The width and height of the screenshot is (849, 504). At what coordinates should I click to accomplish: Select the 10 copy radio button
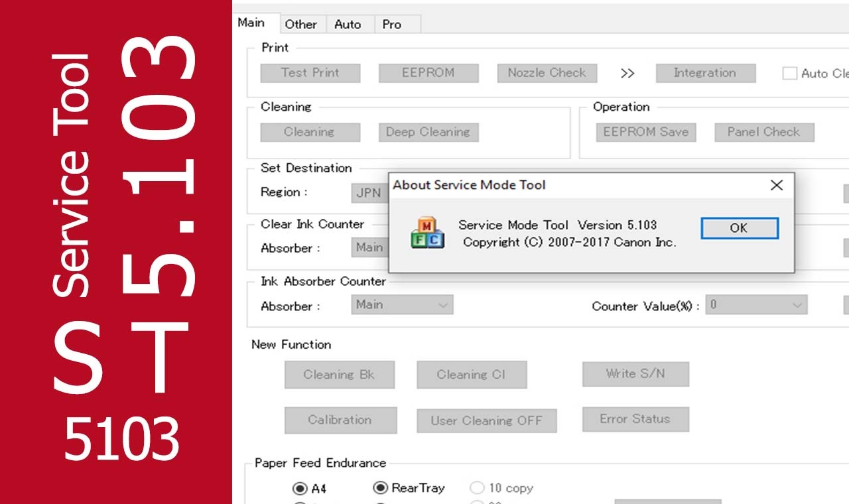477,488
